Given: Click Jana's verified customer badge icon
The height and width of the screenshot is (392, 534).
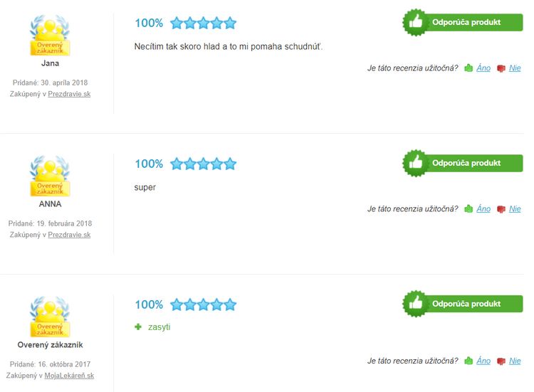Looking at the screenshot, I should 50,36.
